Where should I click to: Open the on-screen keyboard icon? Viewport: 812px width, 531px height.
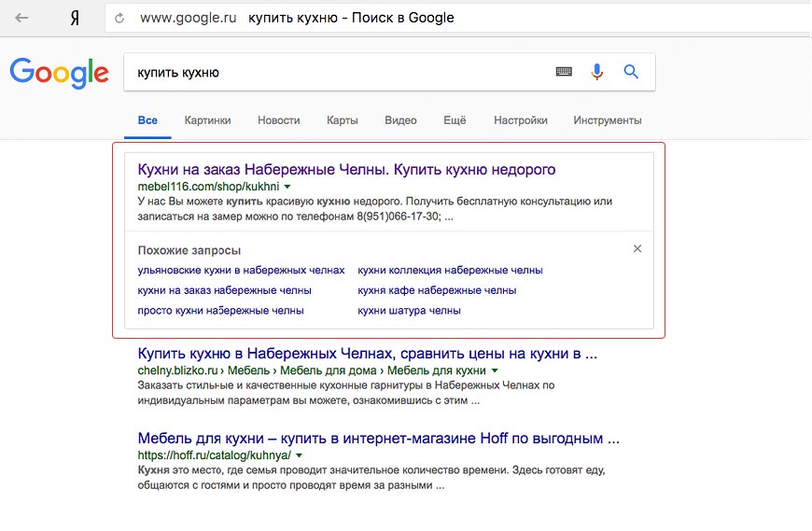(x=564, y=72)
